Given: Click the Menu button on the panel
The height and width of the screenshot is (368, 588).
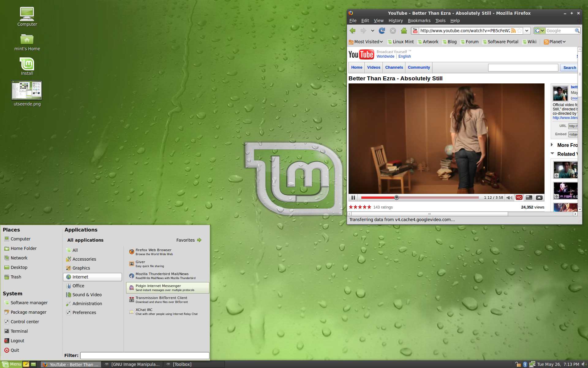Looking at the screenshot, I should (12, 364).
